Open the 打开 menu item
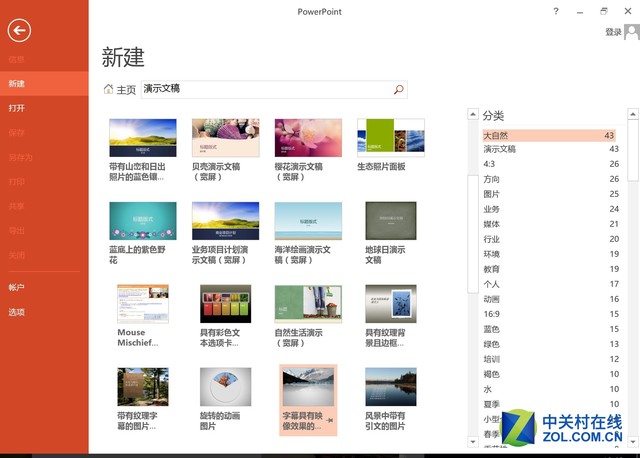The width and height of the screenshot is (640, 458). tap(17, 108)
